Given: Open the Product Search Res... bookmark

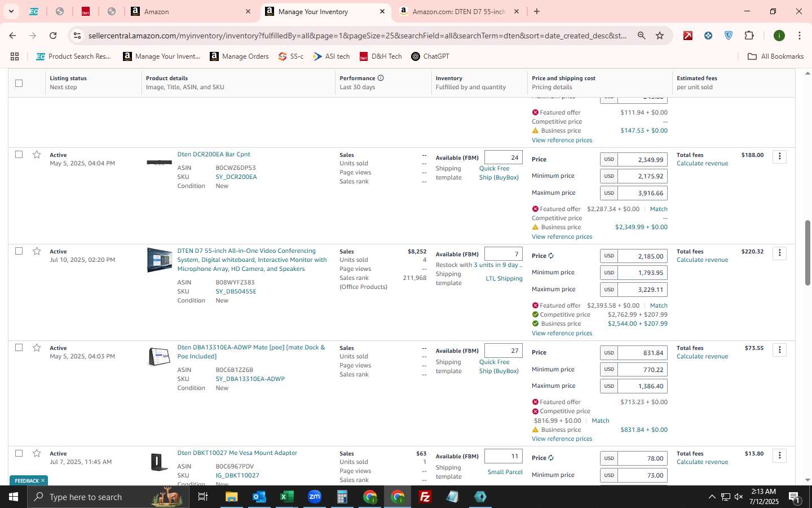Looking at the screenshot, I should [73, 56].
